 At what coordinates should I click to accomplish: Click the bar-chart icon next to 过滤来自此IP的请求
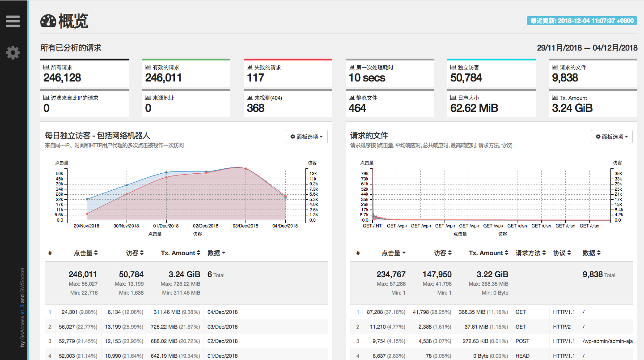(46, 98)
